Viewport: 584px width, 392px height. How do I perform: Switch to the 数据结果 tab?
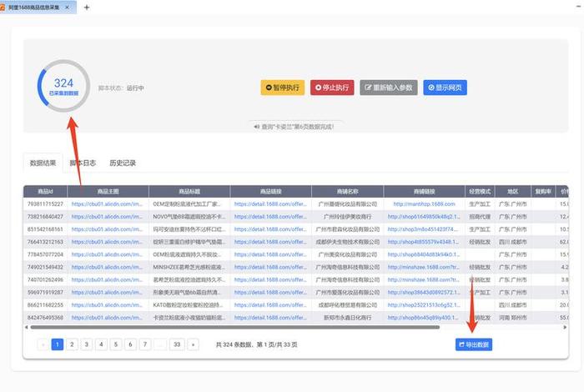pyautogui.click(x=43, y=163)
